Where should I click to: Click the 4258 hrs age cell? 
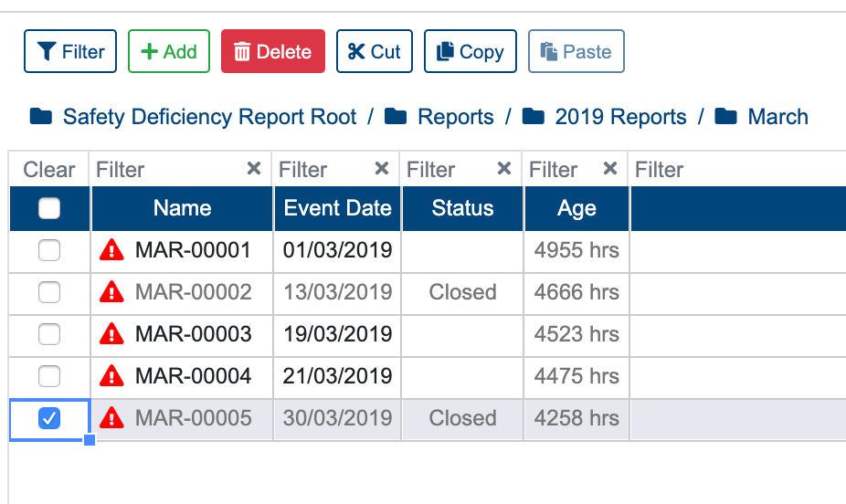pyautogui.click(x=576, y=418)
